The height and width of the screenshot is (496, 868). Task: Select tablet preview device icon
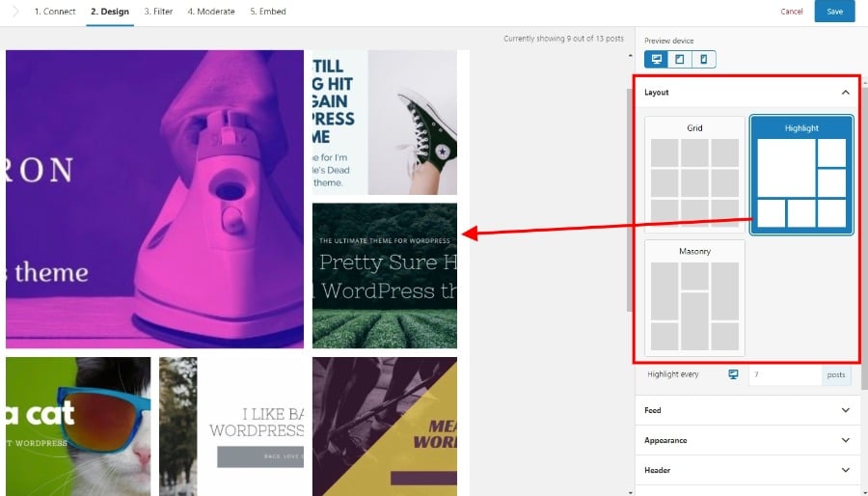pos(680,59)
